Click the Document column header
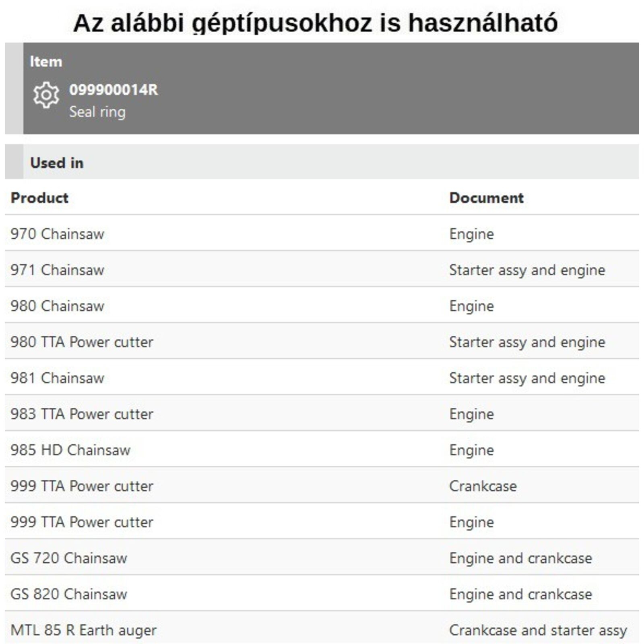The width and height of the screenshot is (644, 644). pyautogui.click(x=486, y=198)
